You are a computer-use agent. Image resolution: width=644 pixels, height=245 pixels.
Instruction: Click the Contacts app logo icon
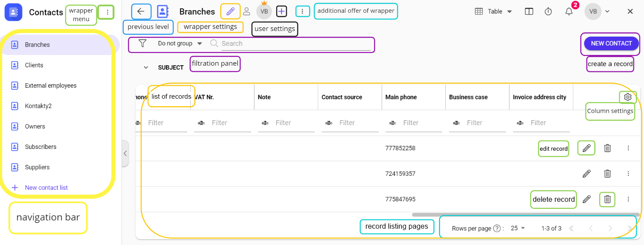pyautogui.click(x=13, y=12)
